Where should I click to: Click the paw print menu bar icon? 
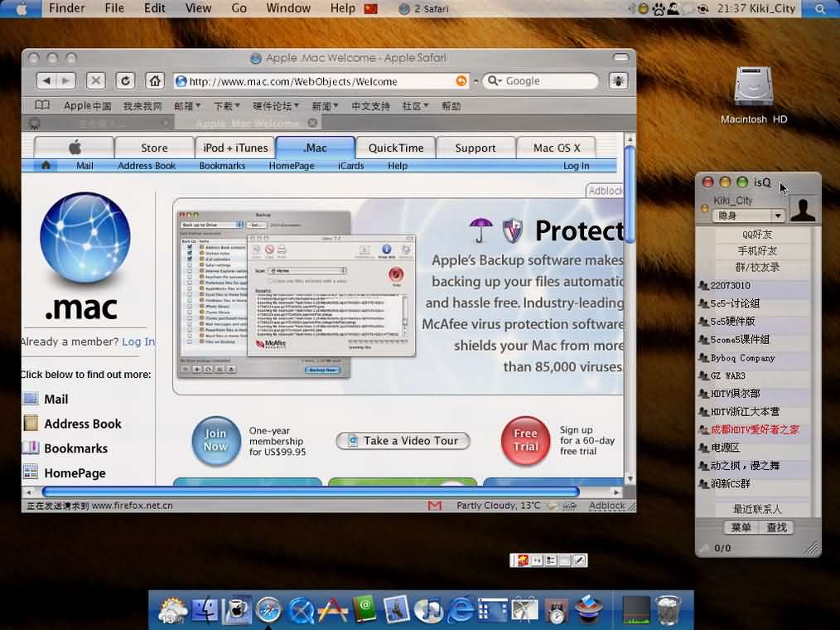pyautogui.click(x=659, y=8)
